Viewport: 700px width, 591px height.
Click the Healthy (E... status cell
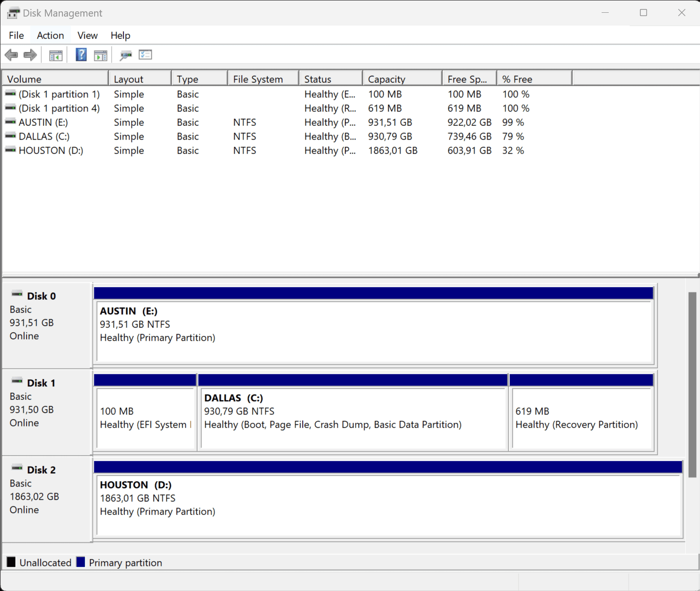tap(330, 94)
